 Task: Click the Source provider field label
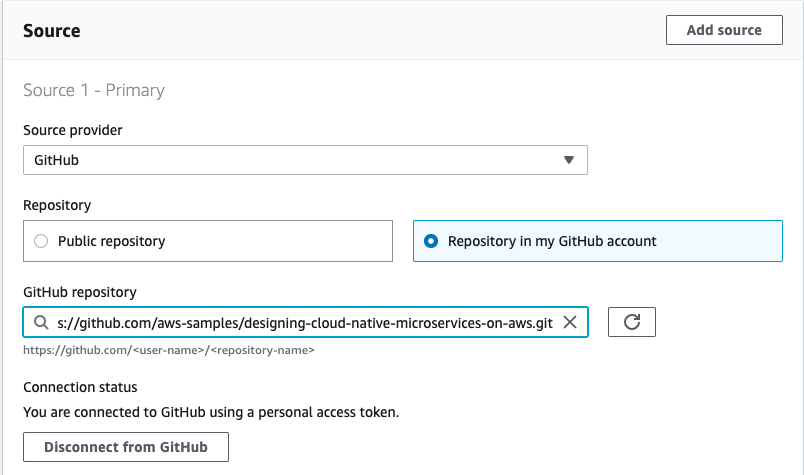pos(73,131)
